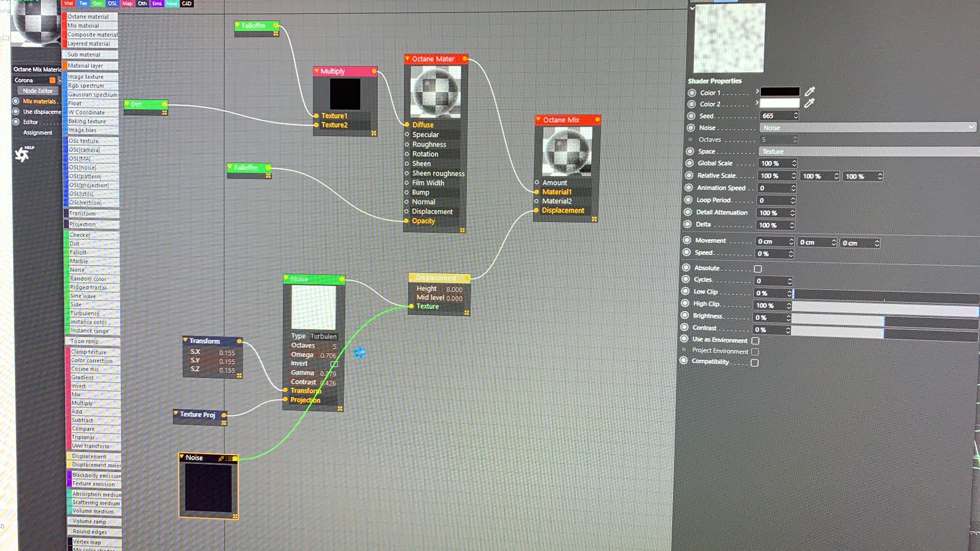Click the edit icon on the selected Noise node

(221, 458)
